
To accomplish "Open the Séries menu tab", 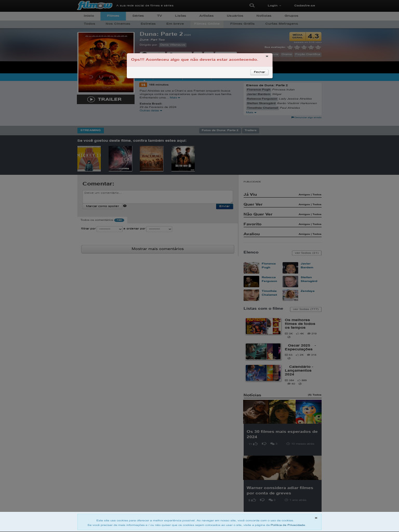I will [x=138, y=16].
